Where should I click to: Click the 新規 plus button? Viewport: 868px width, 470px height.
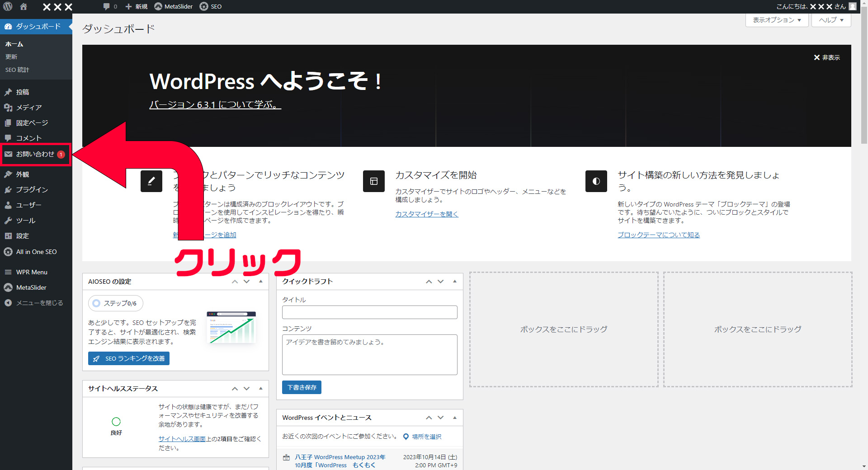[x=137, y=6]
